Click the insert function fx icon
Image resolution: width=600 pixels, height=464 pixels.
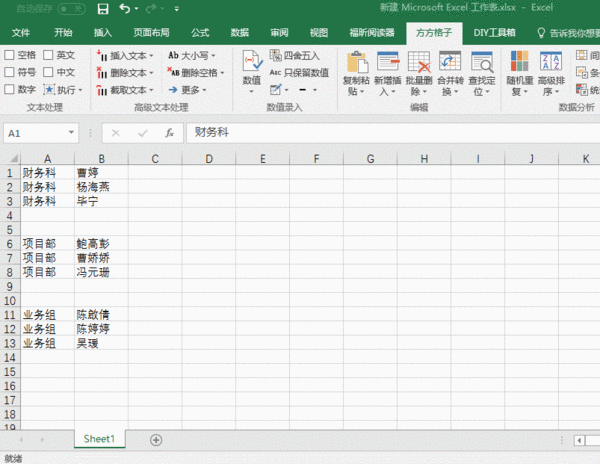coord(170,132)
